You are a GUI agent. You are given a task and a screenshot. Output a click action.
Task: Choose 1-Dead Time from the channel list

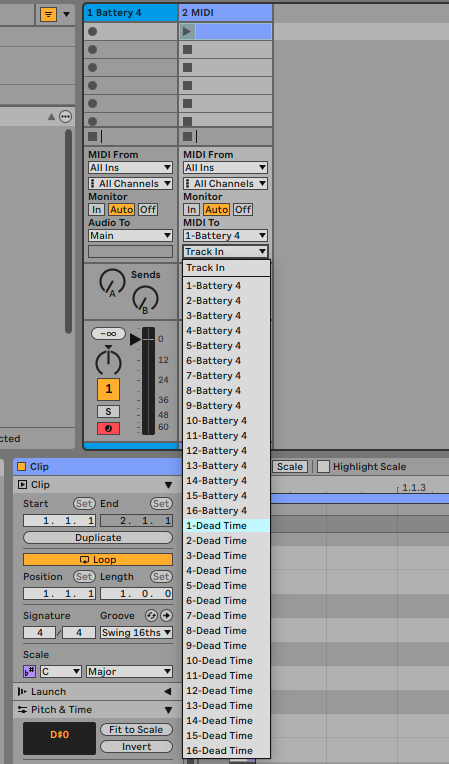226,526
